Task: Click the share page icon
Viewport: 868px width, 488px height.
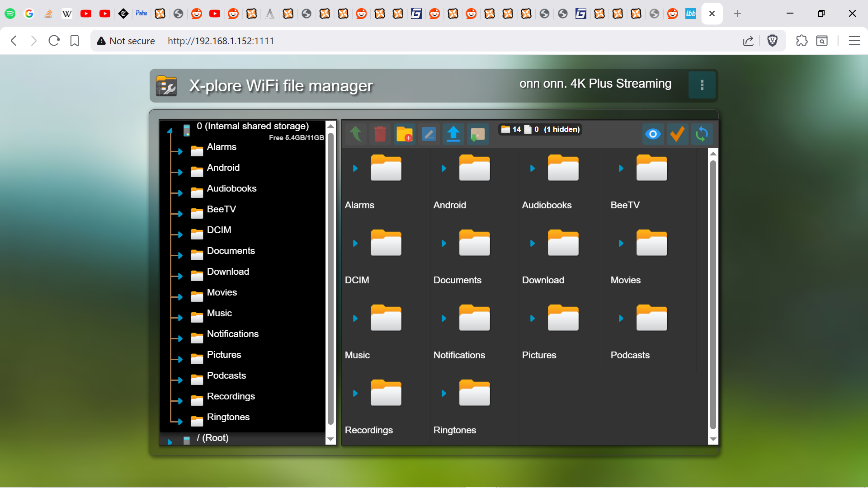Action: coord(748,41)
